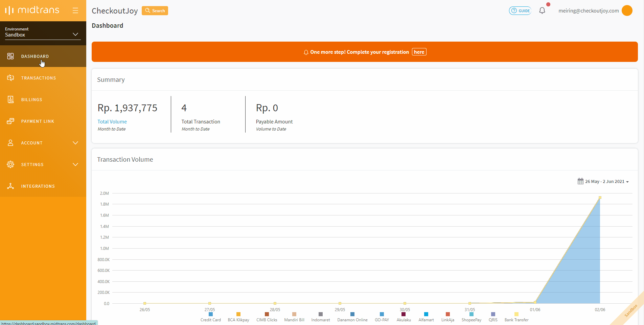Click 'here' to complete registration
This screenshot has height=325, width=644.
tap(419, 52)
